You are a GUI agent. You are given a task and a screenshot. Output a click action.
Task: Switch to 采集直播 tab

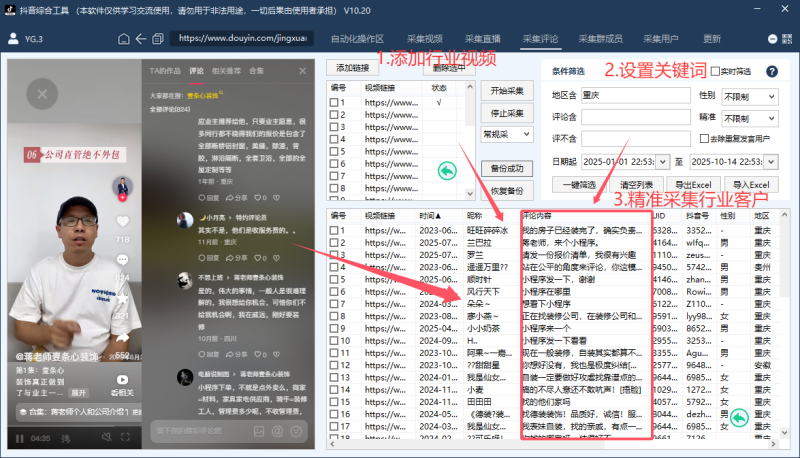[483, 39]
